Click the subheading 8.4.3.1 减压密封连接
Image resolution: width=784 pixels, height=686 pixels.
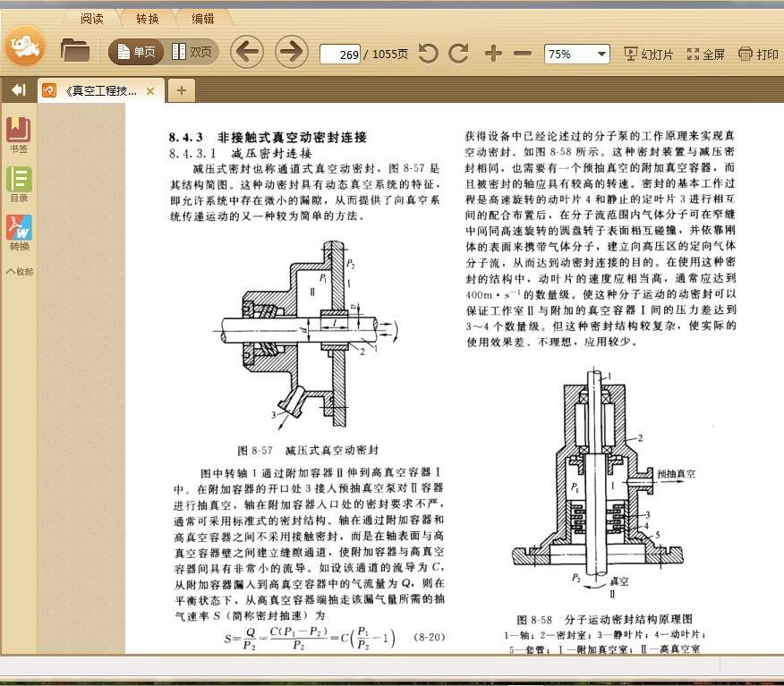click(240, 153)
